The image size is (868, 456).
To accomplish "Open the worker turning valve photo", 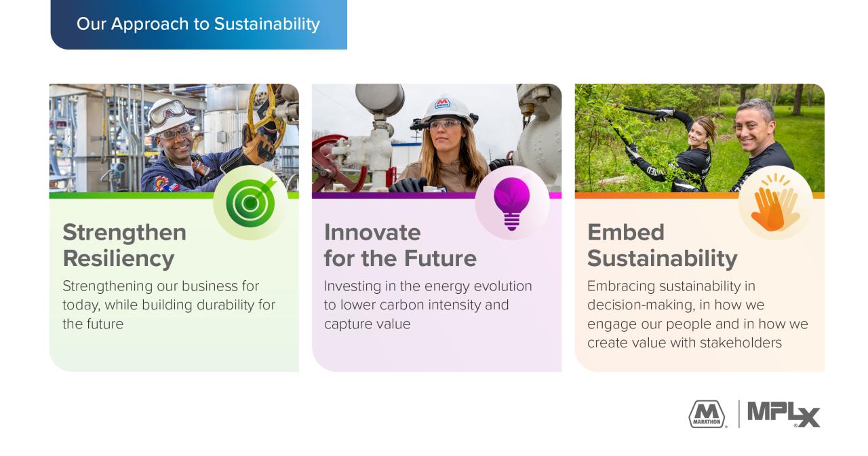I will click(174, 138).
